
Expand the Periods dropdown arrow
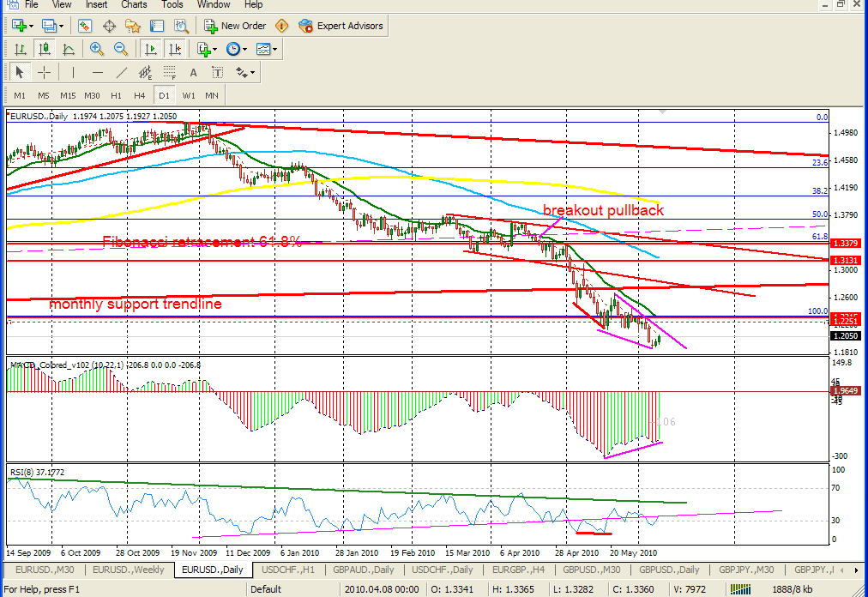(244, 49)
